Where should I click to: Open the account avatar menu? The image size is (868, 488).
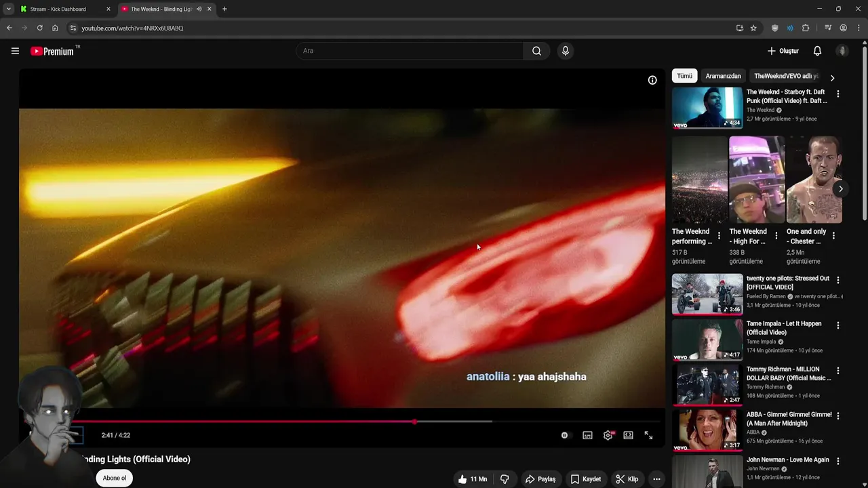842,51
